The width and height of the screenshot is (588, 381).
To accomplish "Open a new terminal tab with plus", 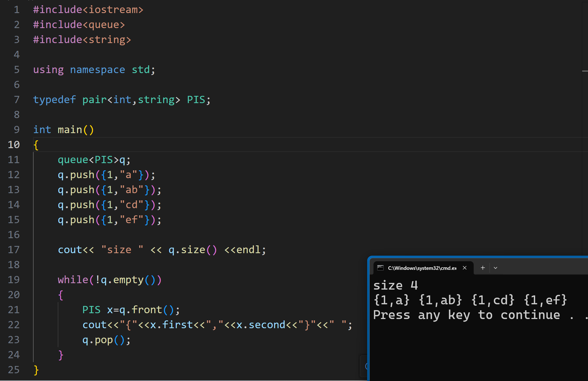I will tap(483, 268).
